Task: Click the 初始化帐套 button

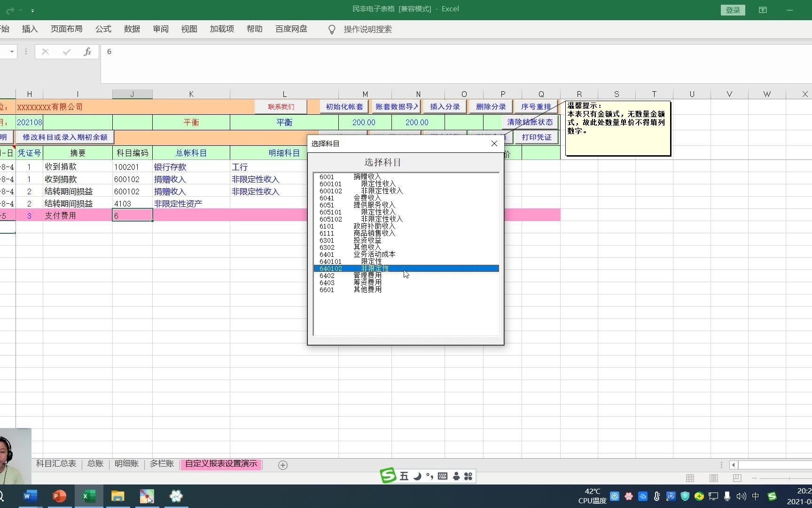Action: 344,107
